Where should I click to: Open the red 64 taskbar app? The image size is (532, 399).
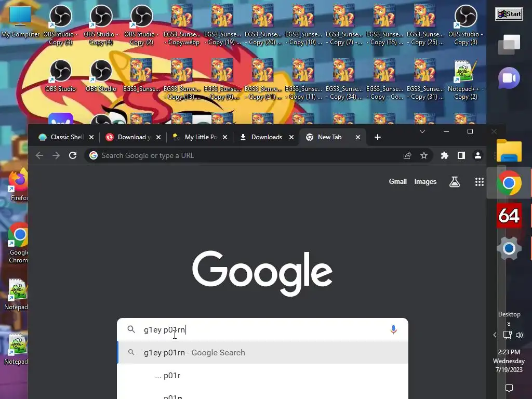tap(509, 216)
